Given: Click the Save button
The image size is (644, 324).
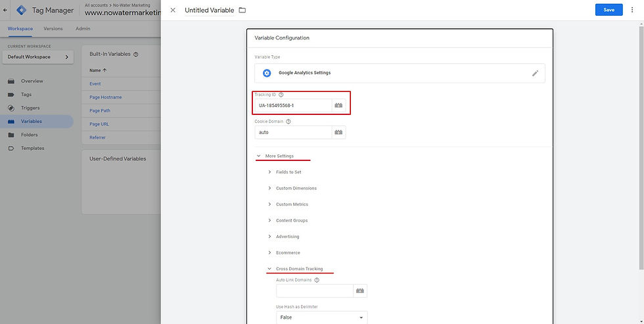Looking at the screenshot, I should click(609, 10).
